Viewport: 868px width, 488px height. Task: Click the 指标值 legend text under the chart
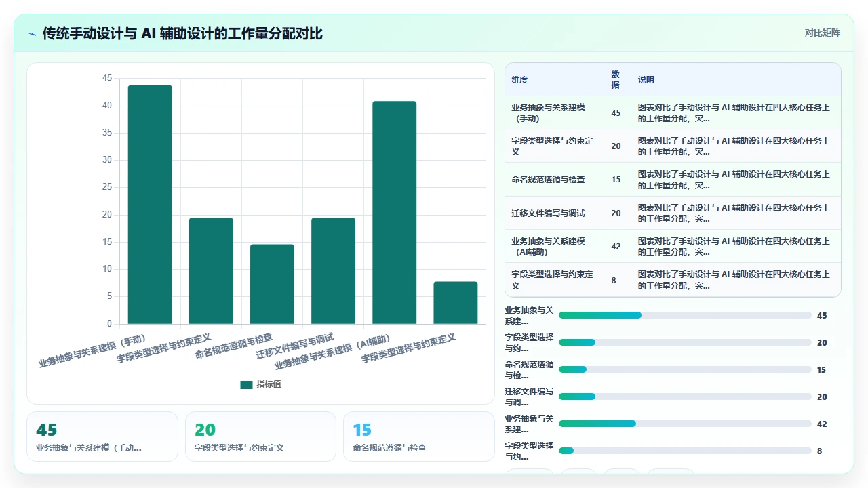click(269, 384)
